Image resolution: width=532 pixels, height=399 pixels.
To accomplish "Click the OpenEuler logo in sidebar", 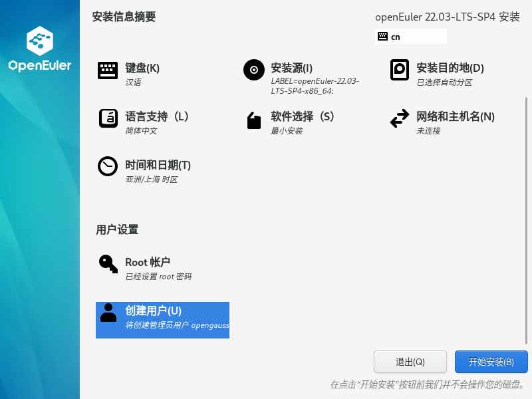I will click(x=40, y=49).
